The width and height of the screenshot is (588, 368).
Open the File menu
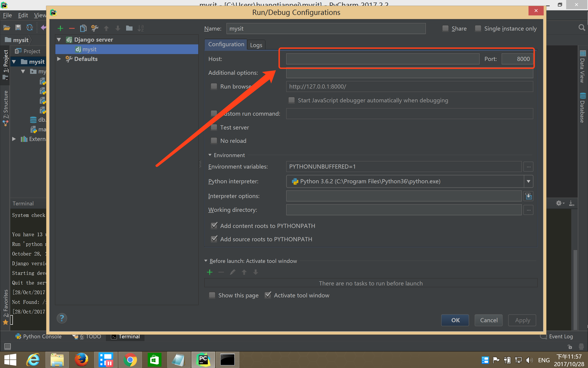coord(7,15)
